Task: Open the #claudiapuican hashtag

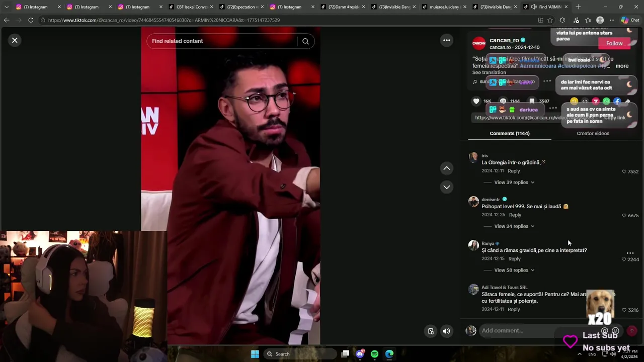Action: click(577, 66)
